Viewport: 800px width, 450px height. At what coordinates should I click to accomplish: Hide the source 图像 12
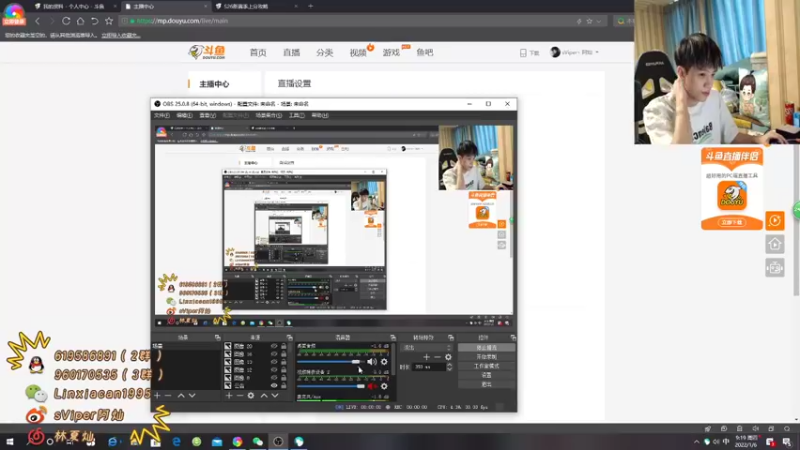(274, 369)
